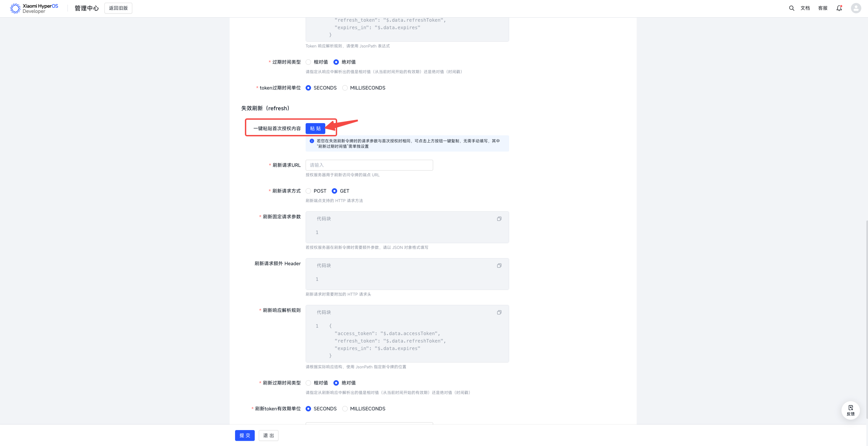Copy the 刷新固定请求参数 code block
Viewport: 868px width, 446px height.
pos(499,219)
